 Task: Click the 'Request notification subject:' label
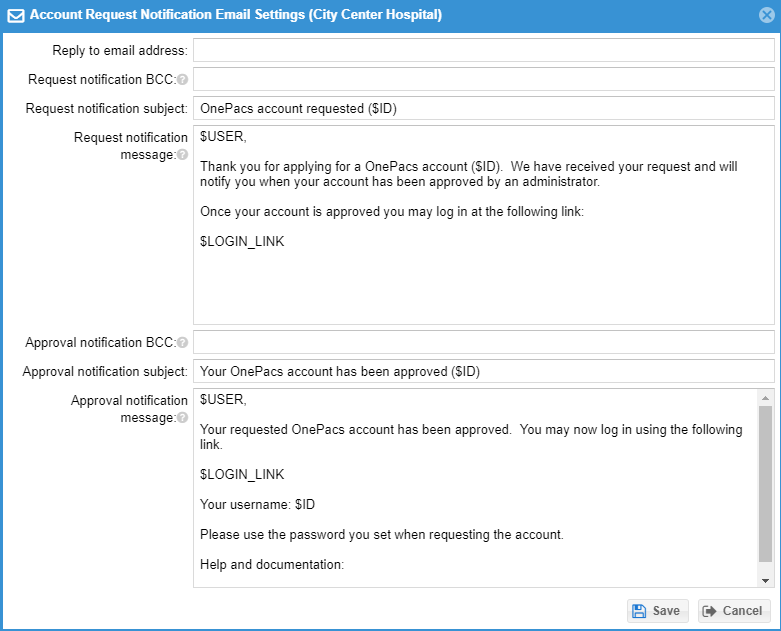tap(107, 109)
